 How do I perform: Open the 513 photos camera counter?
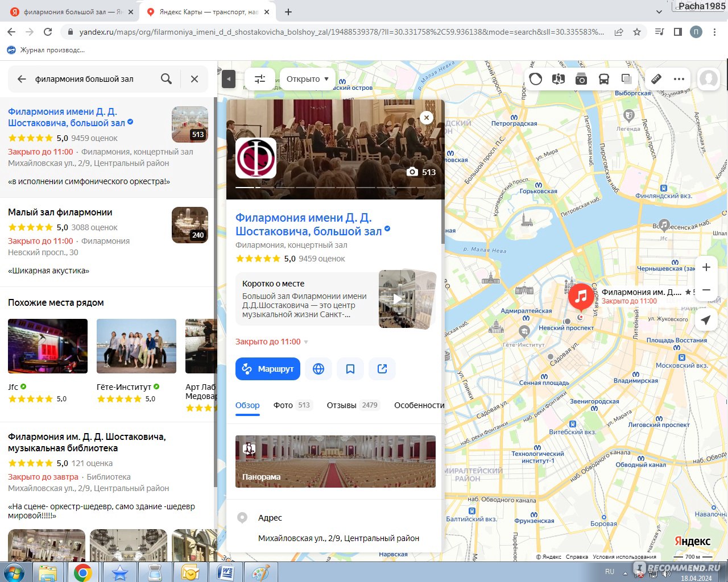[x=421, y=172]
